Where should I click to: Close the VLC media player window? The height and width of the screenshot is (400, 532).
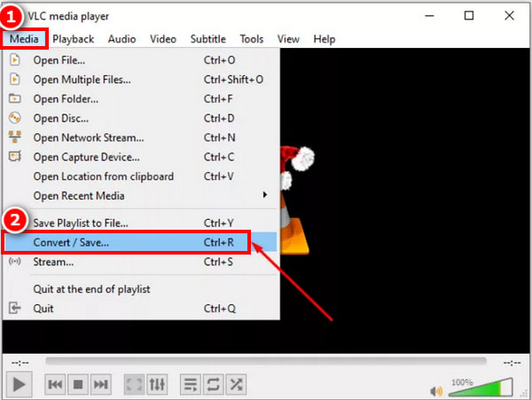click(x=509, y=16)
